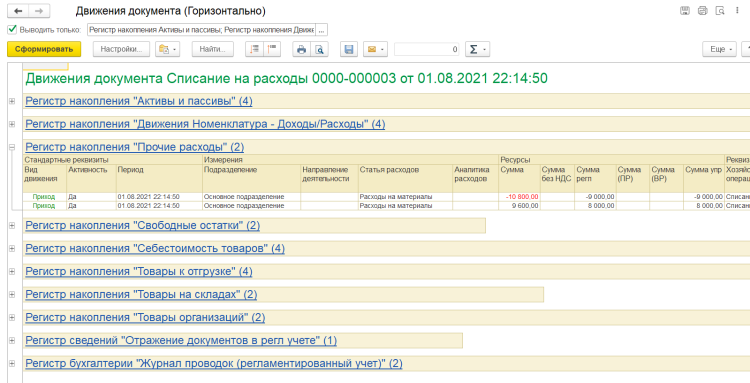Expand 'Отражение документов в регл учете' group
This screenshot has height=383, width=750.
coord(12,340)
